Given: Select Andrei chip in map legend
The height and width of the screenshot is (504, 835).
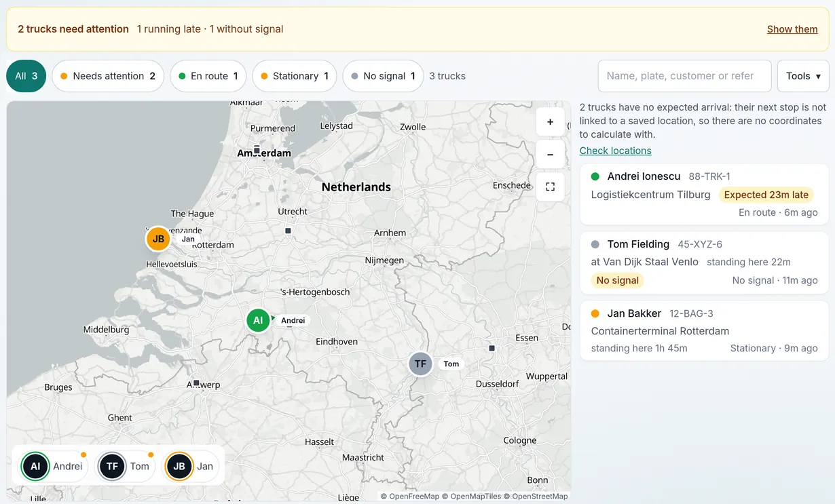Looking at the screenshot, I should click(54, 466).
